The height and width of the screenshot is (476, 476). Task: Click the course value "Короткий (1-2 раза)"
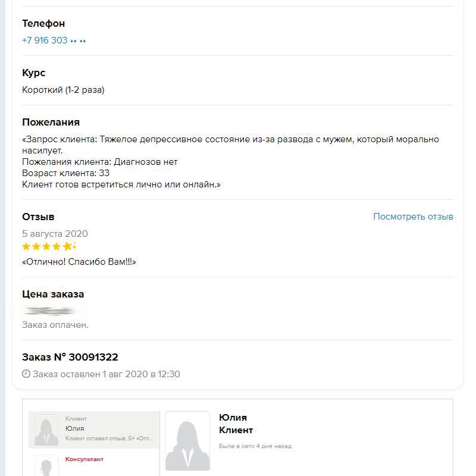click(63, 90)
